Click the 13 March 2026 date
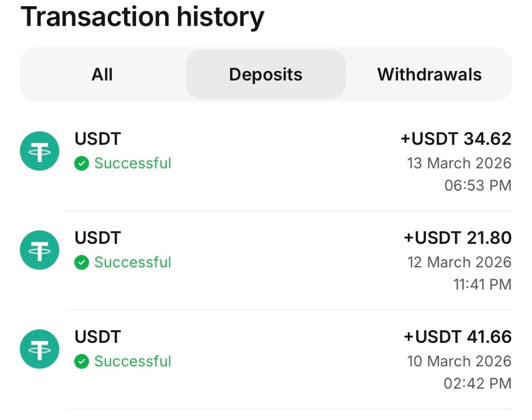This screenshot has height=420, width=532. 459,163
